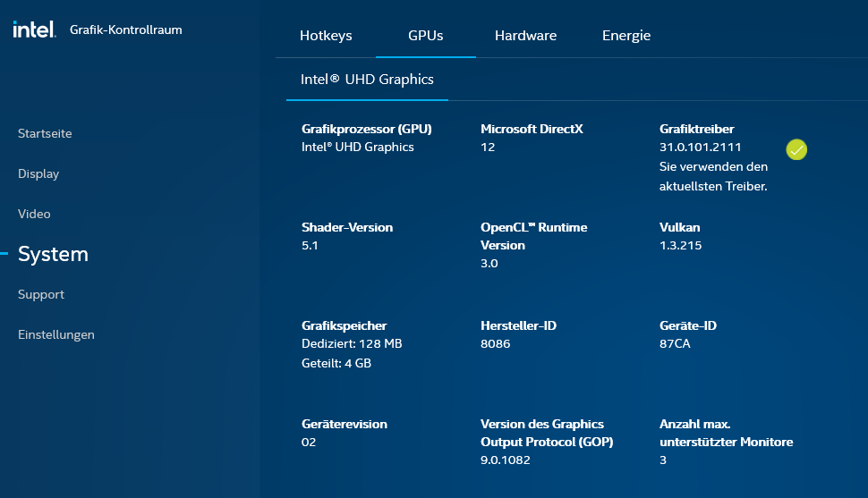Click 'Sie verwenden den aktuellsten Treiber' text
The height and width of the screenshot is (498, 868).
713,176
